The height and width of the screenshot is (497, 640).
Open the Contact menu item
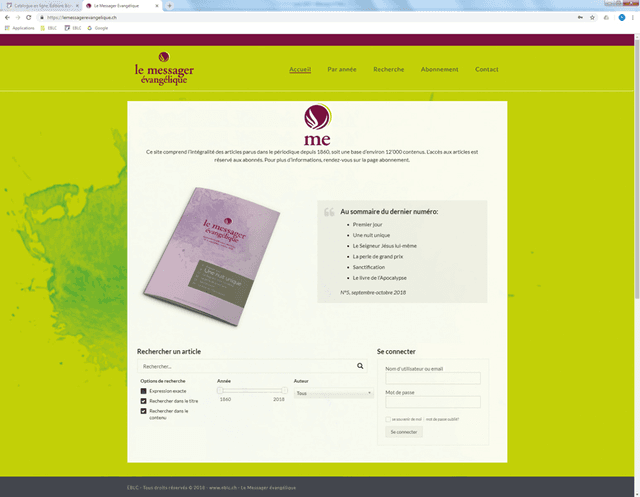[487, 69]
